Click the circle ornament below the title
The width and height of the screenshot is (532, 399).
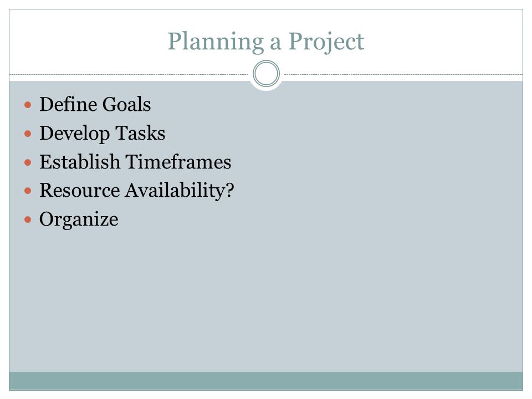[267, 74]
